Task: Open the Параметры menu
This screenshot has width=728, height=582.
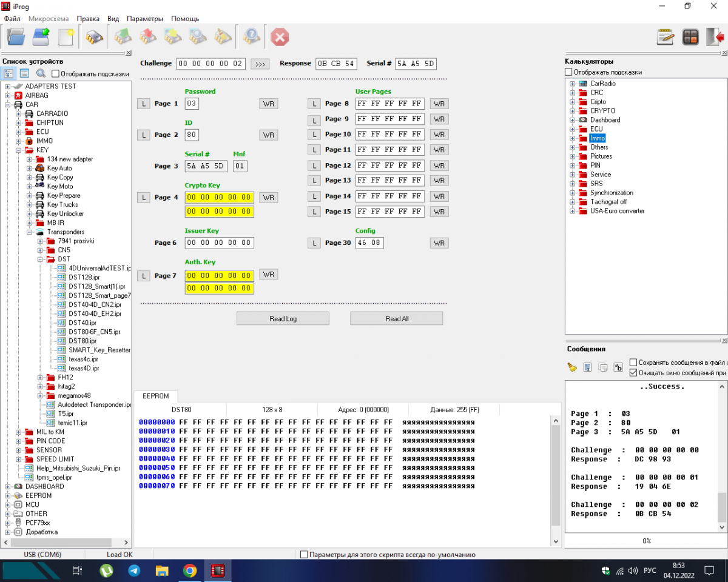Action: pyautogui.click(x=145, y=19)
